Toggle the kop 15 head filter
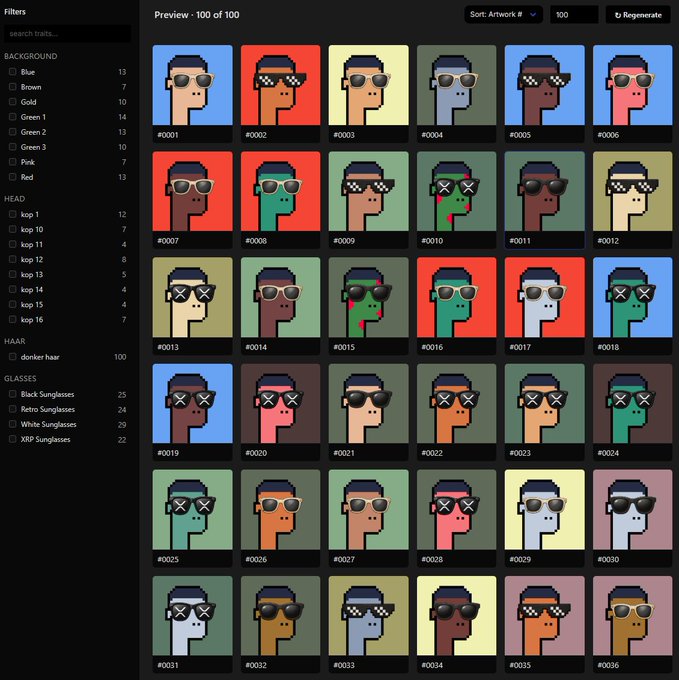Image resolution: width=679 pixels, height=680 pixels. pos(13,304)
